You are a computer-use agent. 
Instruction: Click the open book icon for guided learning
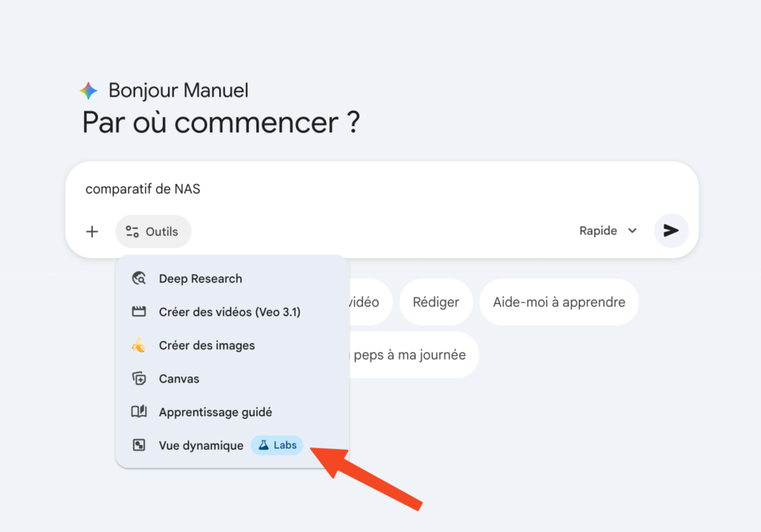pos(139,412)
